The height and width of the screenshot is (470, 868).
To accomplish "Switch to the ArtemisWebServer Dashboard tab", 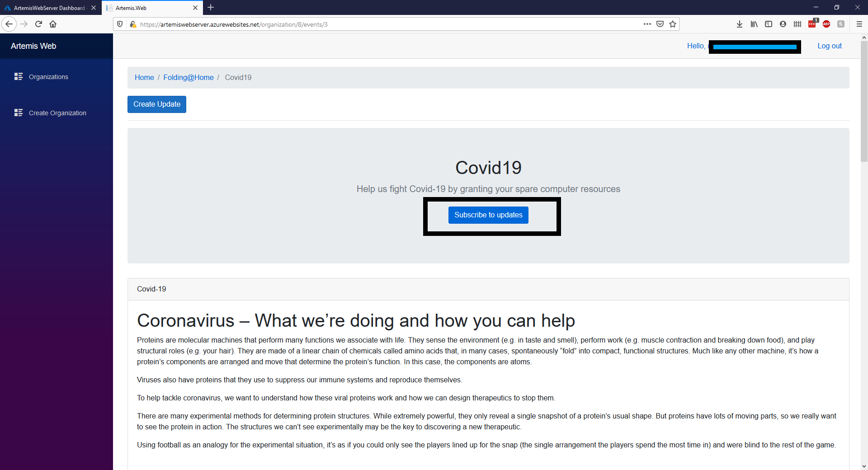I will coord(49,8).
